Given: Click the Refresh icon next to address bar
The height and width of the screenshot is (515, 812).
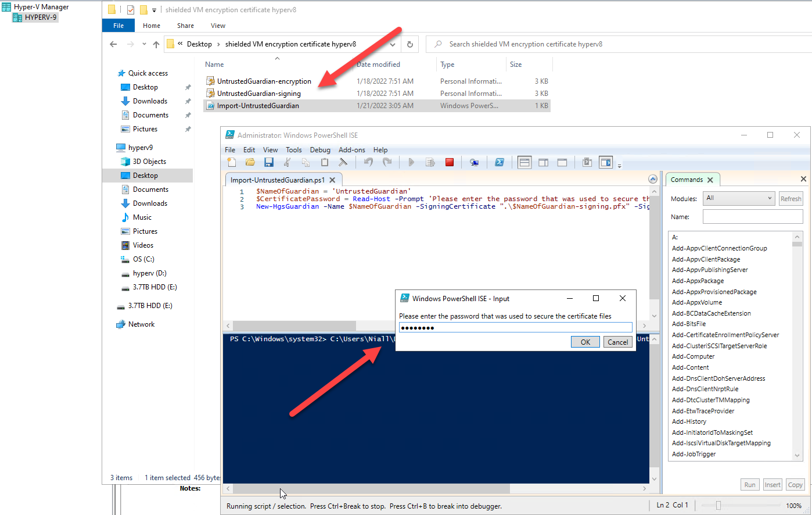Looking at the screenshot, I should pyautogui.click(x=409, y=44).
